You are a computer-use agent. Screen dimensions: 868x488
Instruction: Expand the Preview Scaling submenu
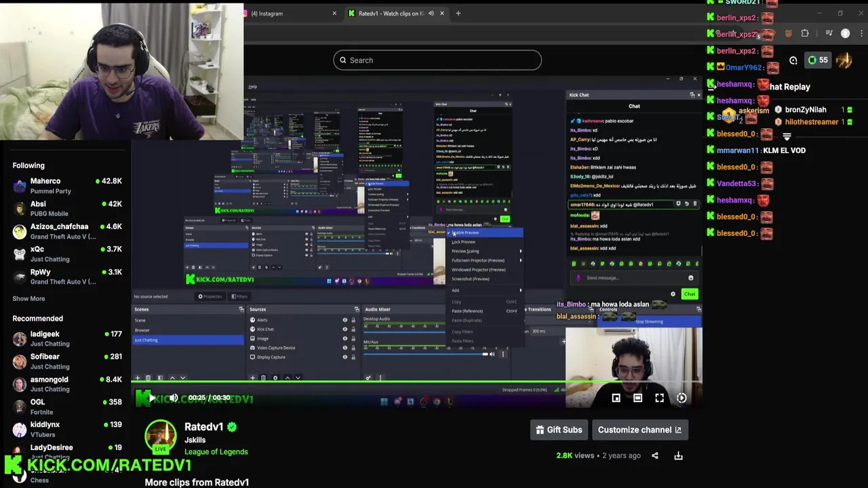tap(486, 251)
